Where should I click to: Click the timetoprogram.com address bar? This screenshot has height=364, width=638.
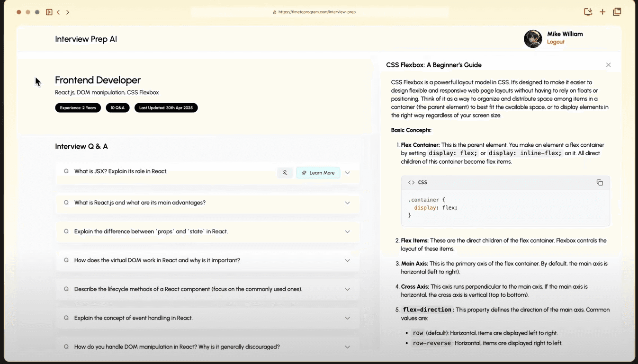(320, 12)
